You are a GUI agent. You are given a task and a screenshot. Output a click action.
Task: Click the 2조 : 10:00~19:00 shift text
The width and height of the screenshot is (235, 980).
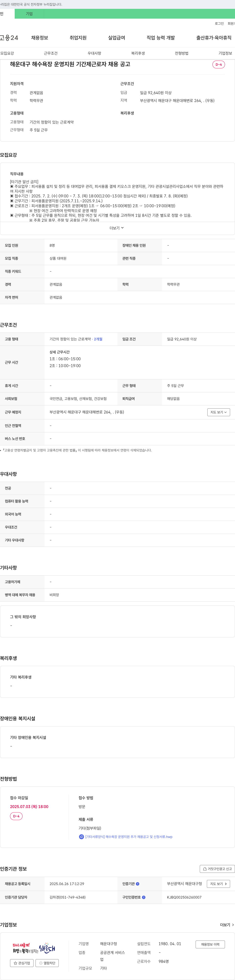(65, 366)
